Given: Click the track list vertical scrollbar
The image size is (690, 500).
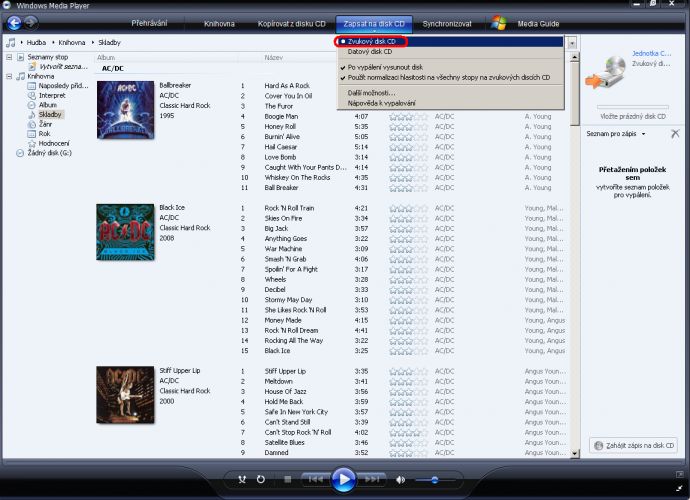Looking at the screenshot, I should click(x=574, y=255).
